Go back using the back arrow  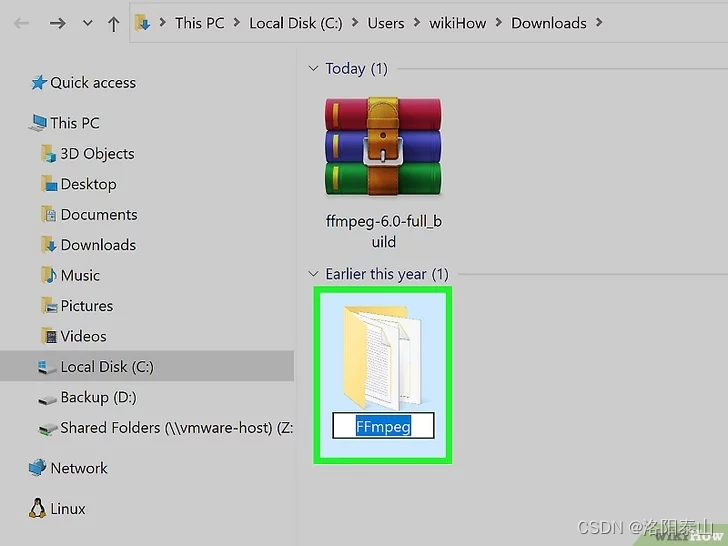click(x=21, y=23)
